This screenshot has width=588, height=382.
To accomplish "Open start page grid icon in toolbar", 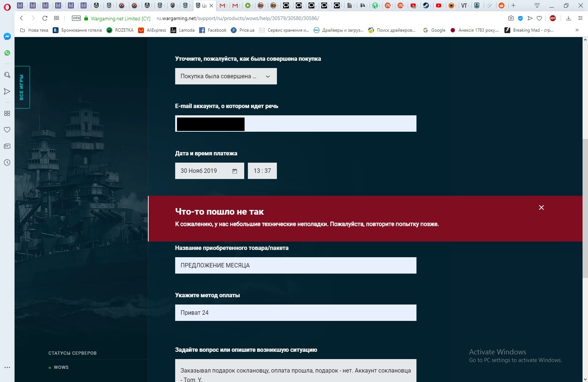I will click(x=56, y=18).
